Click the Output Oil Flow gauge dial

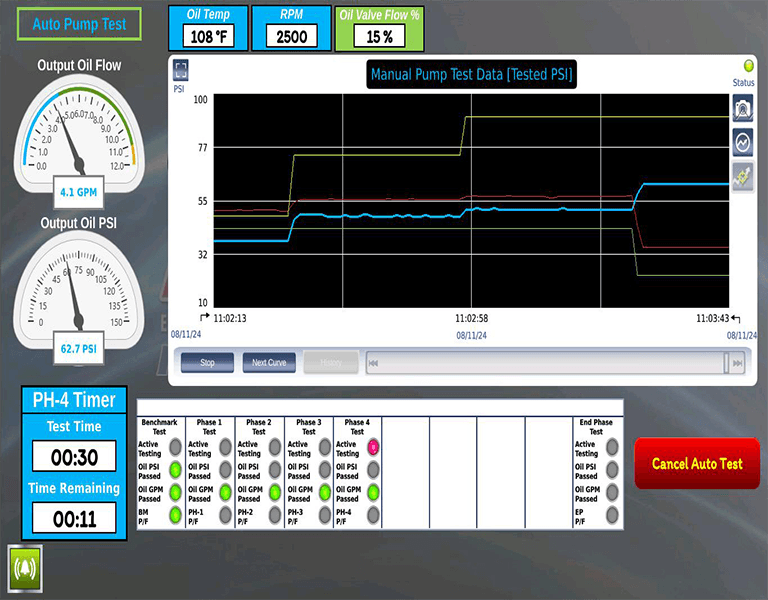(x=79, y=132)
